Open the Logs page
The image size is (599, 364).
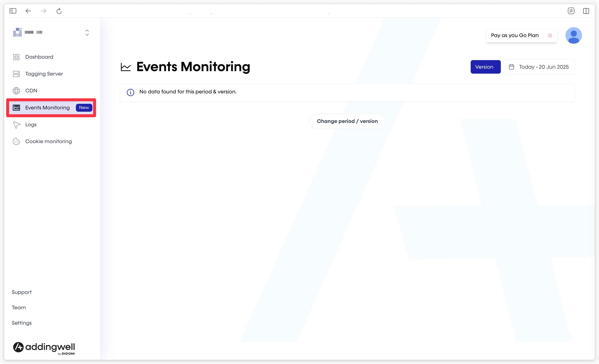(x=31, y=125)
